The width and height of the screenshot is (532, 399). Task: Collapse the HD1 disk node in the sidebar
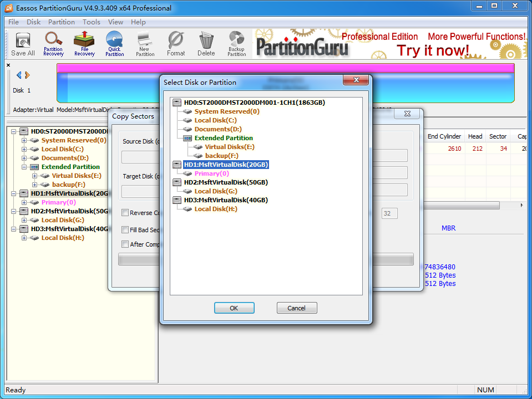[13, 193]
